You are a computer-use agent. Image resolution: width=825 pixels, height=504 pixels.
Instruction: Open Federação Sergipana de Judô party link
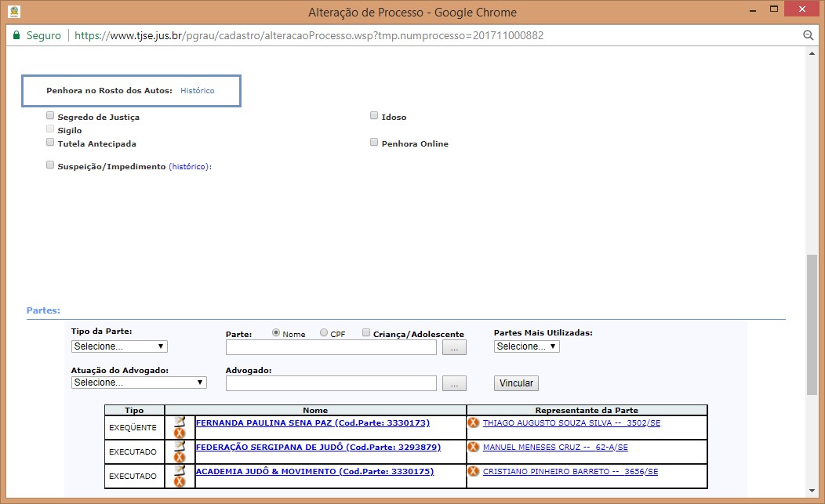point(318,448)
